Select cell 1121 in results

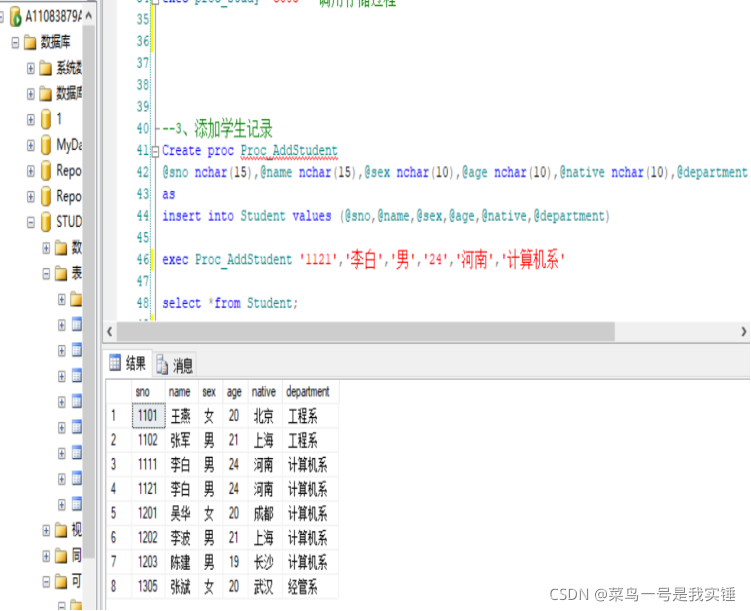pyautogui.click(x=148, y=489)
